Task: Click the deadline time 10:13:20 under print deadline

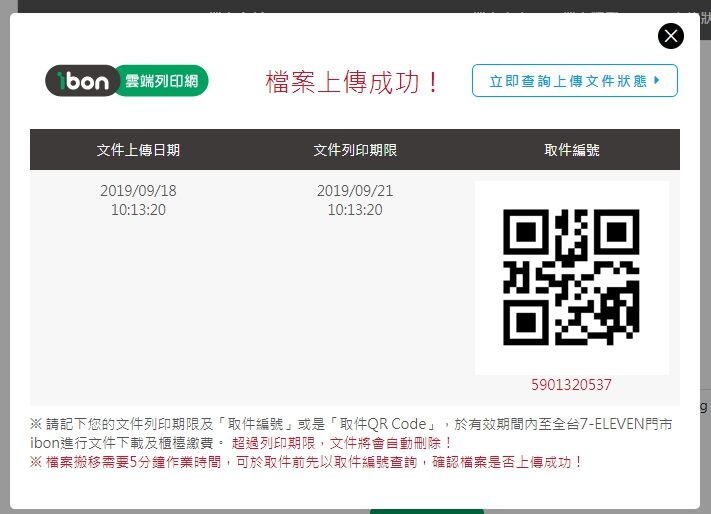Action: (355, 210)
